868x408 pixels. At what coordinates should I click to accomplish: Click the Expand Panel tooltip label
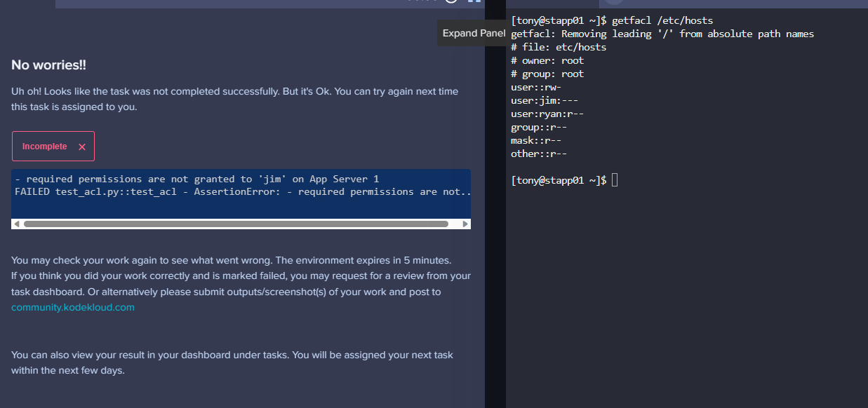coord(474,33)
